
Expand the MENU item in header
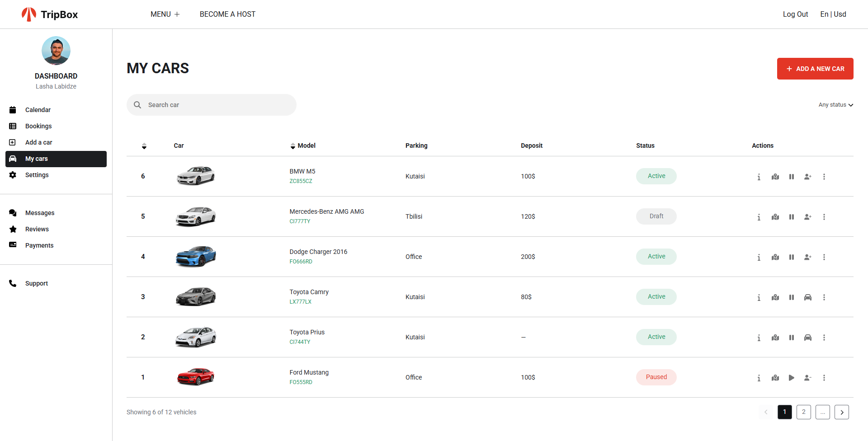pos(165,14)
